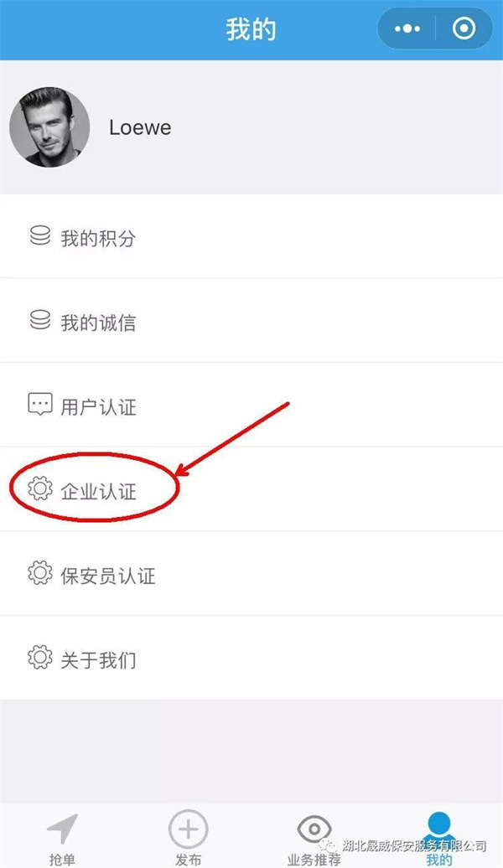Open the 我的诚信 entry
503x868 pixels.
point(251,321)
